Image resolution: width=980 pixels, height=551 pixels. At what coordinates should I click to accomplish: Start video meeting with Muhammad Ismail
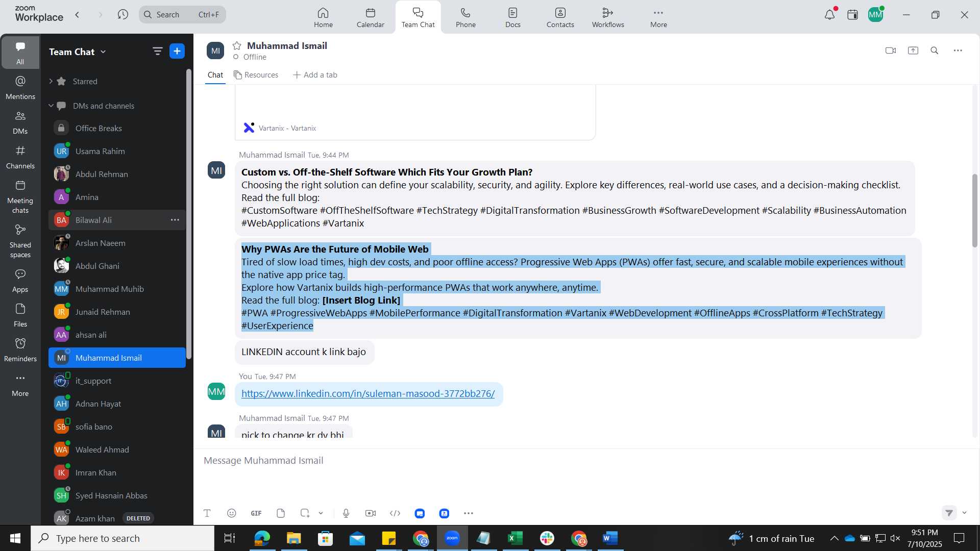[x=891, y=51]
